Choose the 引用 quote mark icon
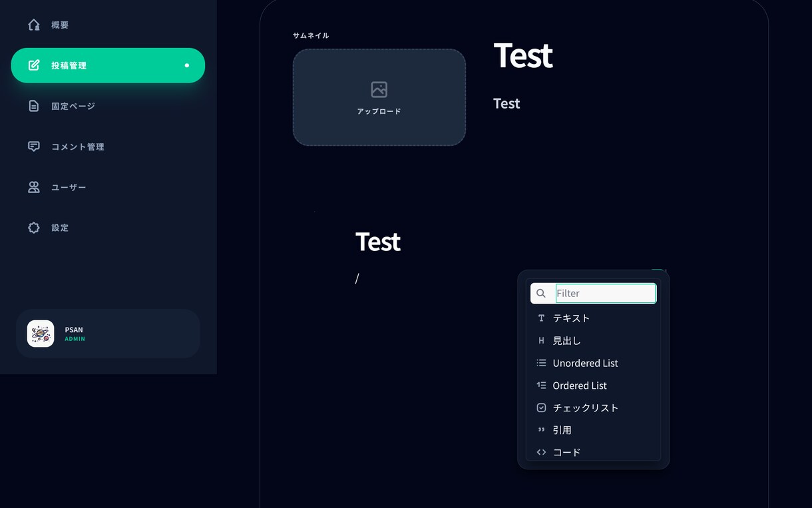 [x=541, y=430]
